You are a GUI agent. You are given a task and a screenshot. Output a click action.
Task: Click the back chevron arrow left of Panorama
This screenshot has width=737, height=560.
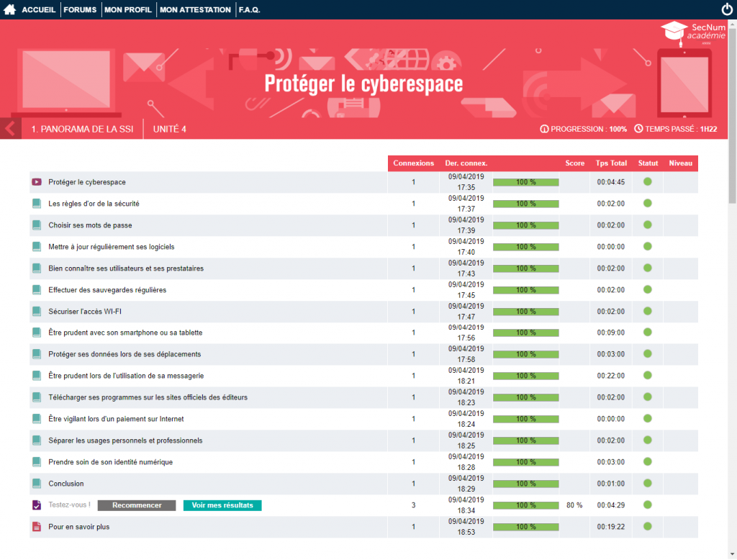pos(10,129)
